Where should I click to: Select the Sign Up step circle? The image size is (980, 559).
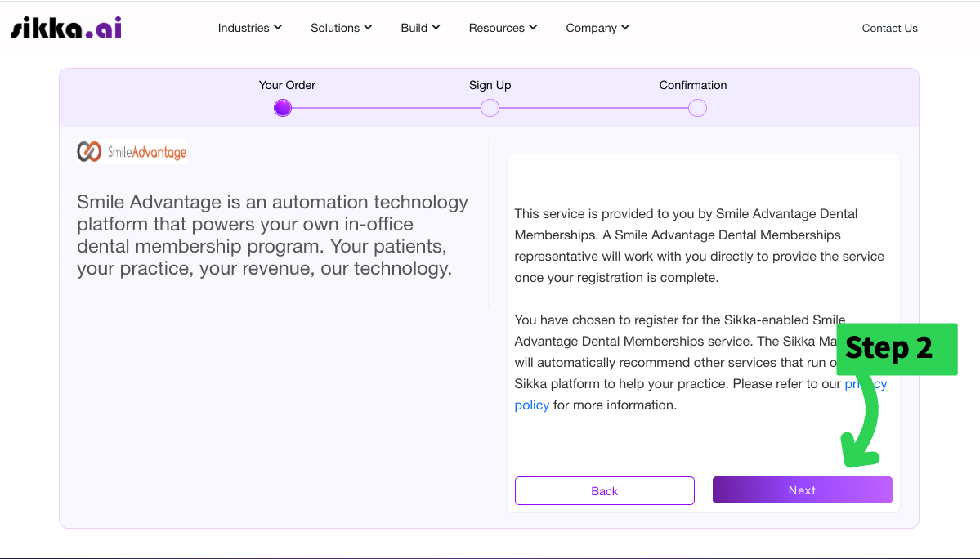coord(490,108)
